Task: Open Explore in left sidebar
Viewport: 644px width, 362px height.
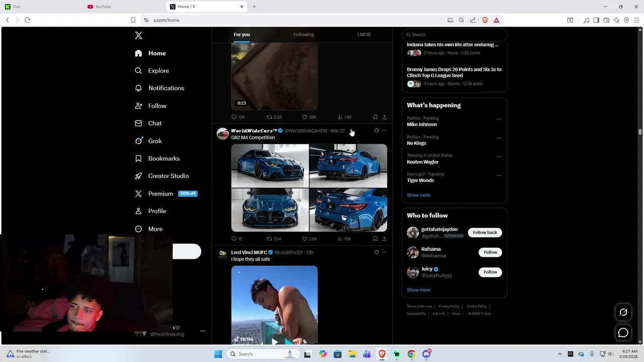Action: pos(152,71)
